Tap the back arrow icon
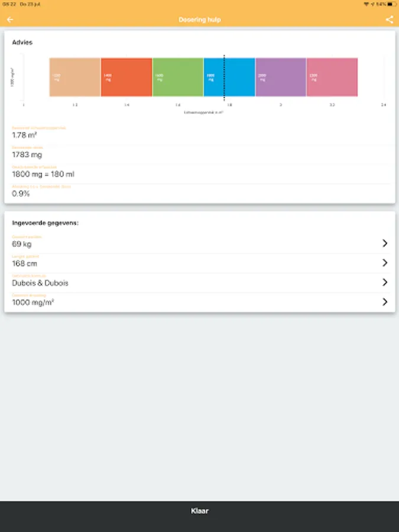The width and height of the screenshot is (399, 532). click(10, 20)
